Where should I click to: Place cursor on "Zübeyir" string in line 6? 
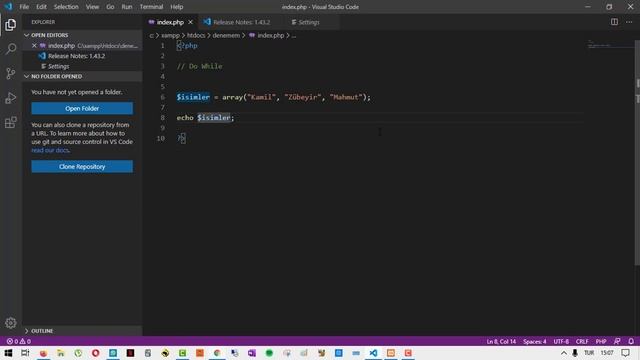point(302,97)
